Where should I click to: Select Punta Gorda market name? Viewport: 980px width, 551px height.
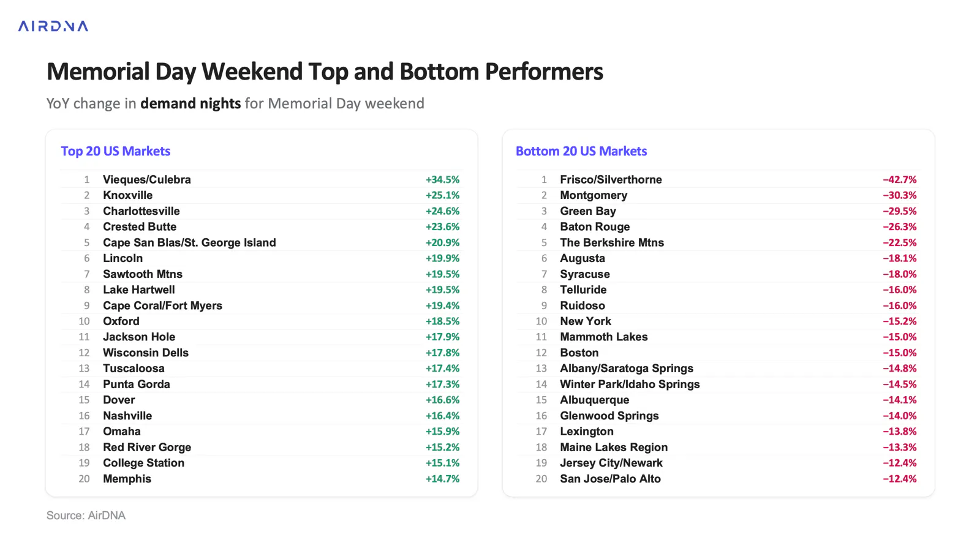click(x=137, y=384)
